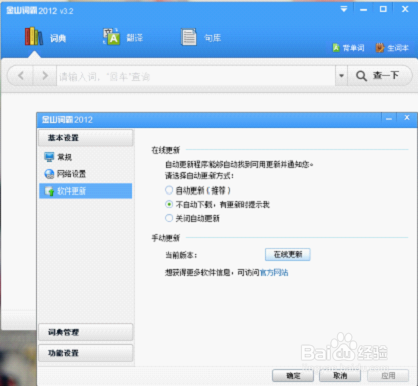Click the 在线更新 section heading
Viewport: 418px width, 386px height.
coord(166,150)
